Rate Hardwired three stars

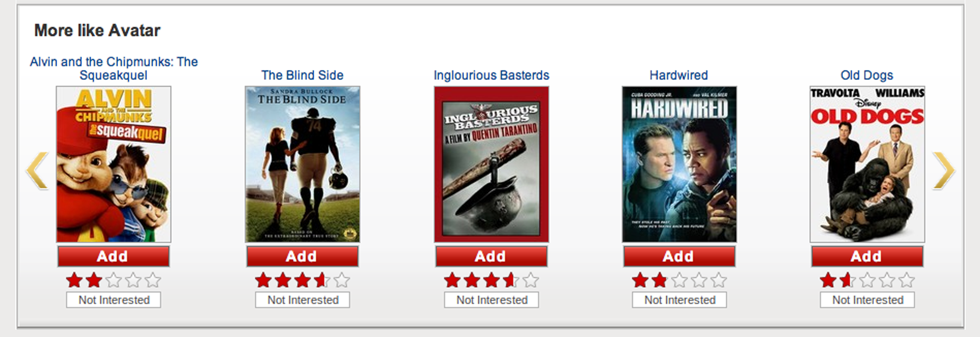pyautogui.click(x=679, y=280)
